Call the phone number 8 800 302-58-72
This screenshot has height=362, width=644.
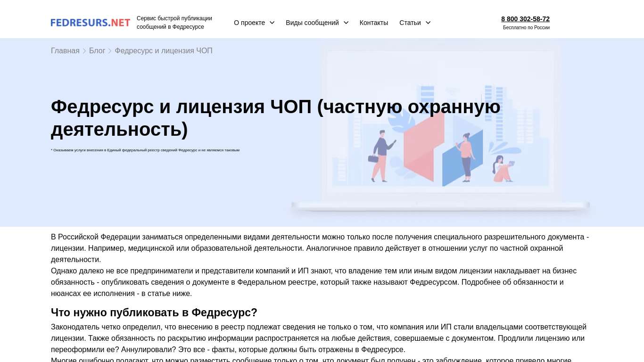[x=525, y=19]
